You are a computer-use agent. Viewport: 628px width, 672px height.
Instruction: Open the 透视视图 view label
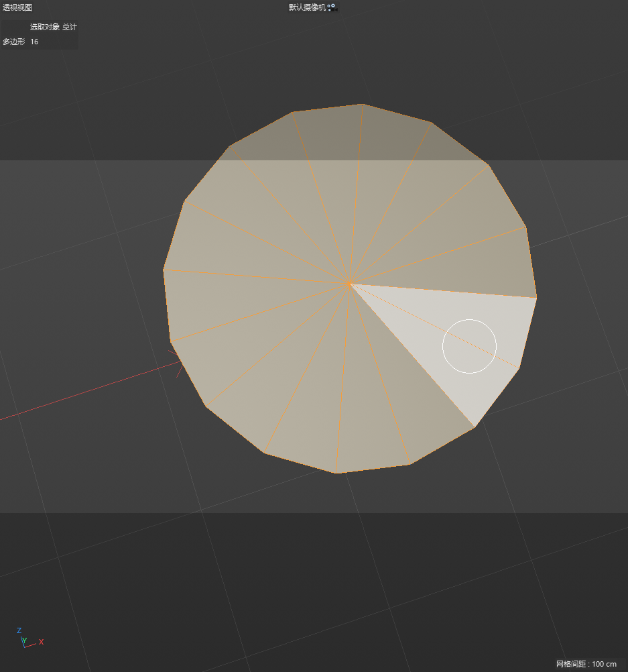17,7
